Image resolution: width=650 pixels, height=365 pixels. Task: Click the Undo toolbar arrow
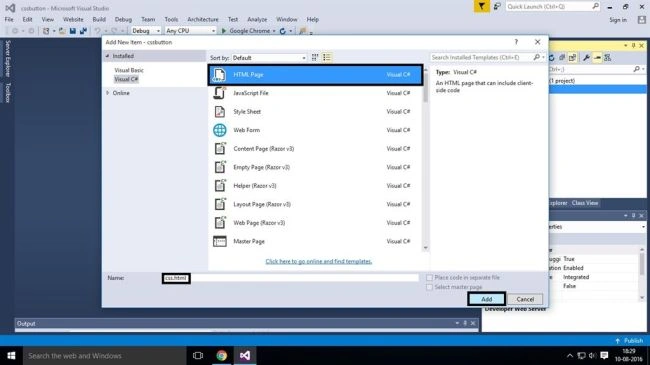pyautogui.click(x=97, y=31)
